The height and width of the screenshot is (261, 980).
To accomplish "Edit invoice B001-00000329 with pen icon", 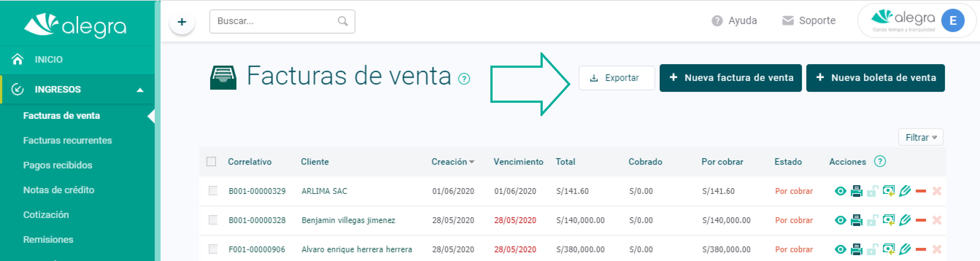I will (x=905, y=191).
